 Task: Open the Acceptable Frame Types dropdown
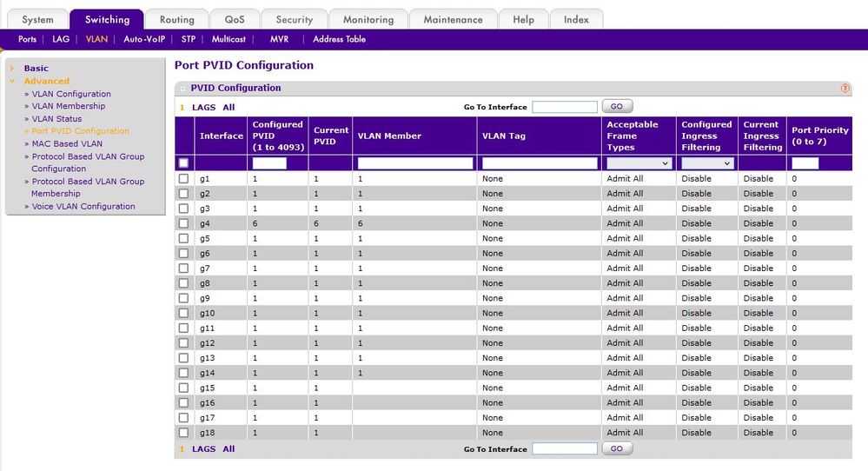click(x=639, y=163)
